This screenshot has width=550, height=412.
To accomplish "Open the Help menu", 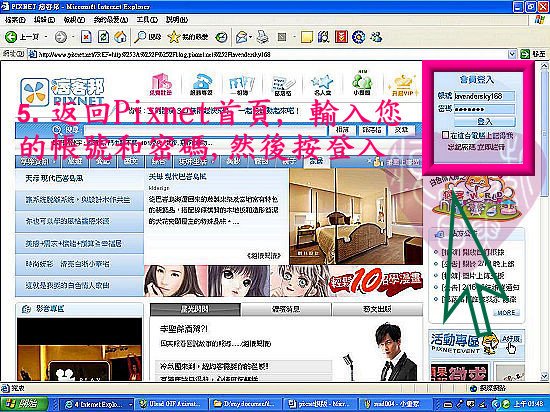I will pyautogui.click(x=176, y=20).
